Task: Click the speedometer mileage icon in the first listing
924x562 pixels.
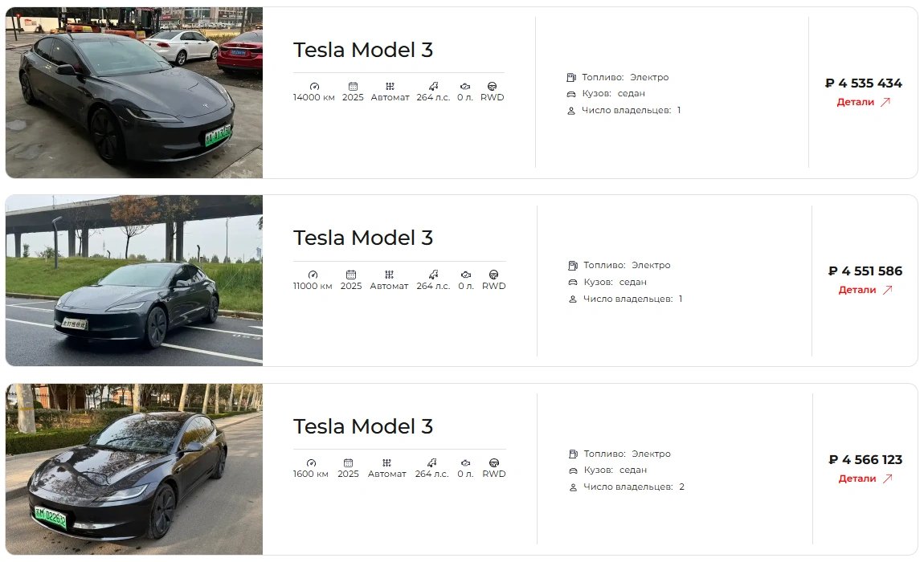Action: (x=313, y=86)
